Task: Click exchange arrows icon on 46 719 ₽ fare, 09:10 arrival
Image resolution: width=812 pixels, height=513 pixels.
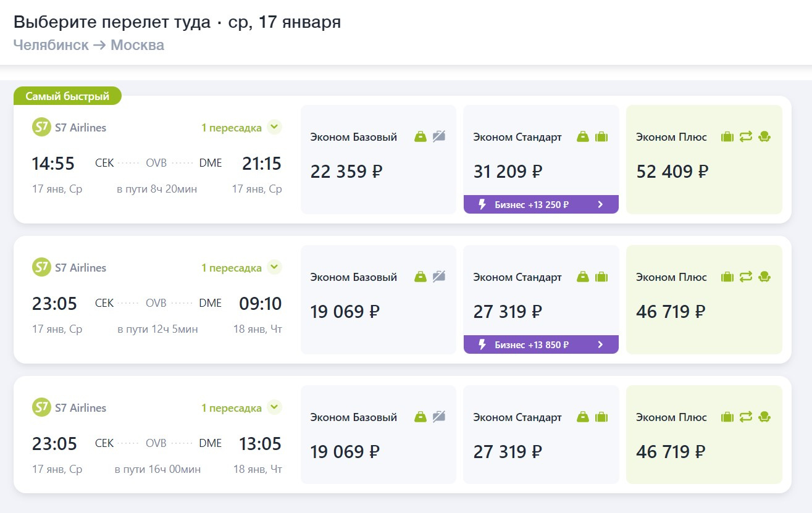Action: click(746, 277)
